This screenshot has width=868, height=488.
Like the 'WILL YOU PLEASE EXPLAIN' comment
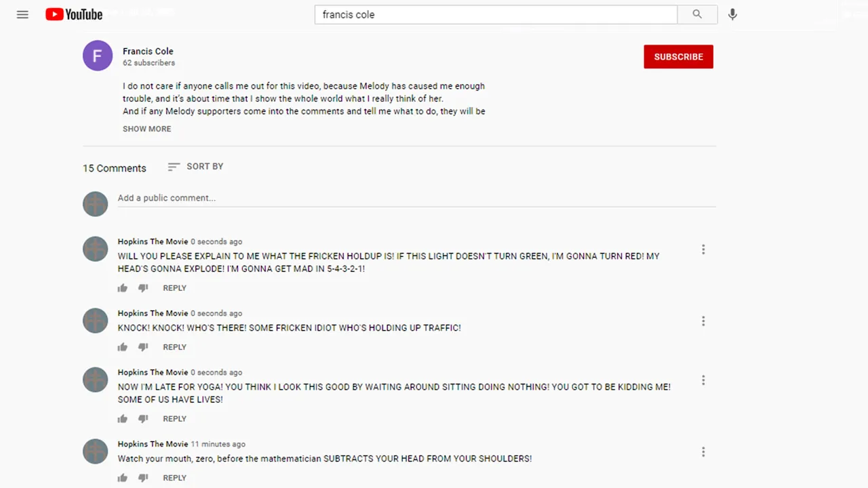pyautogui.click(x=123, y=288)
